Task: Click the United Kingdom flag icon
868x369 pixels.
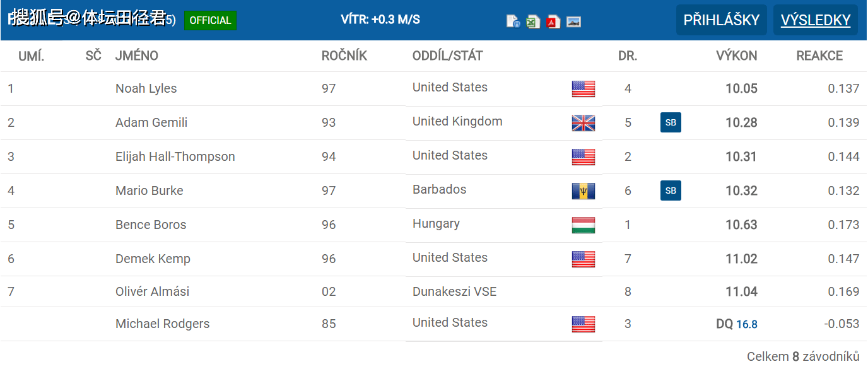Action: point(583,123)
